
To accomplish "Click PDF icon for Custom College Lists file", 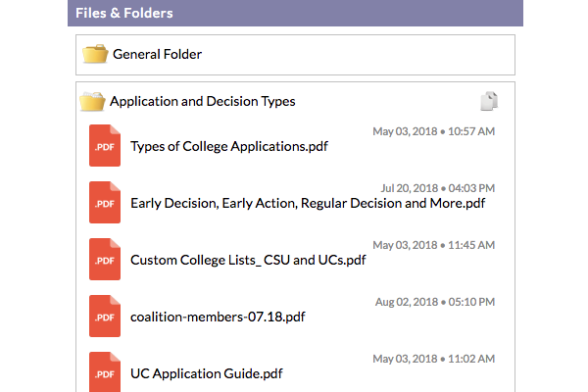I will click(x=105, y=259).
